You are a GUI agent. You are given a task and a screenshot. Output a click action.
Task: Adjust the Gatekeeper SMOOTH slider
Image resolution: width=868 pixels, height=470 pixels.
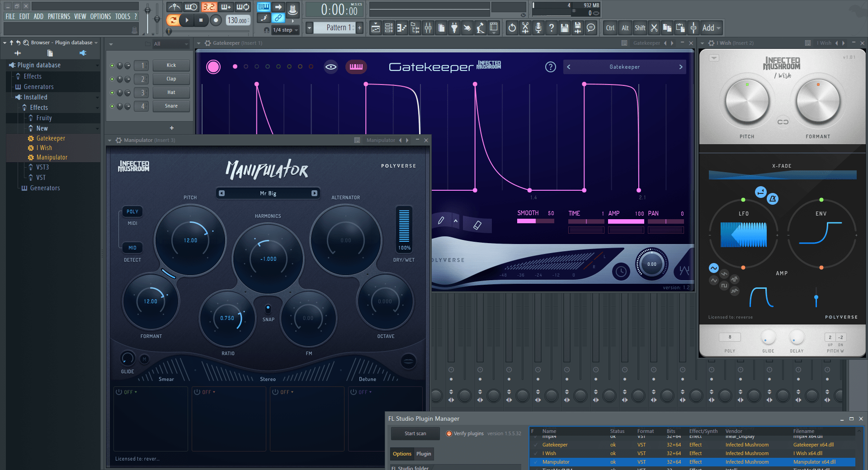pyautogui.click(x=536, y=221)
